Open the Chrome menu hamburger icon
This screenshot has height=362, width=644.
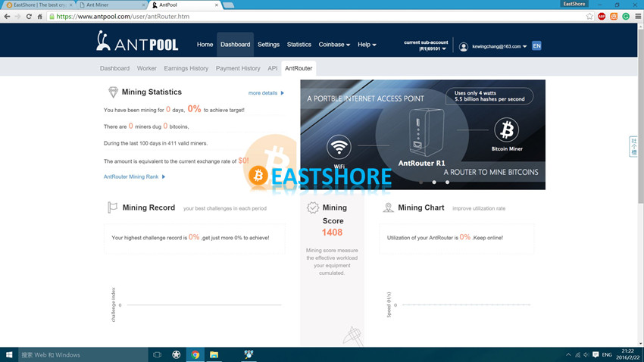(638, 17)
